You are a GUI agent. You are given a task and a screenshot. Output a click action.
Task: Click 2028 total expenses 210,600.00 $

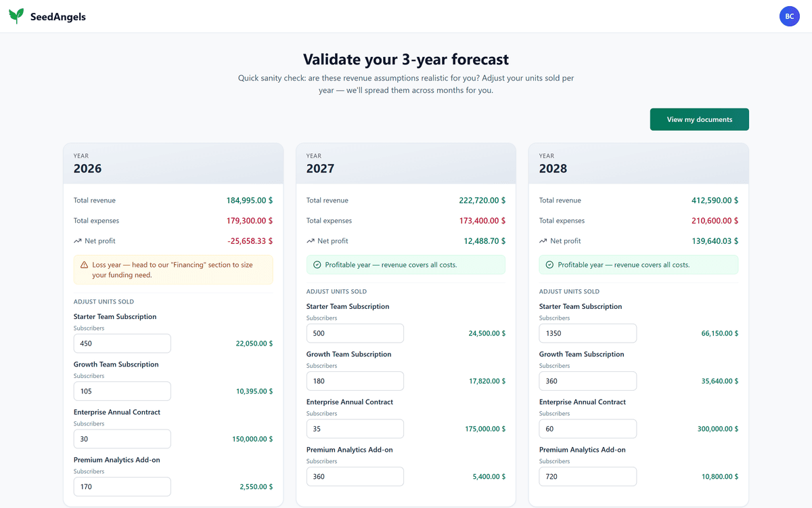[715, 221]
